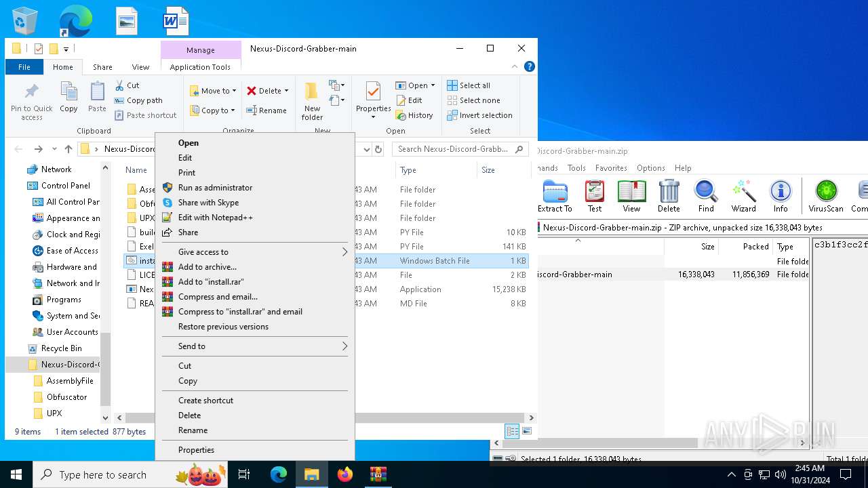Click the taskbar search box
This screenshot has height=488, width=868.
[x=130, y=474]
